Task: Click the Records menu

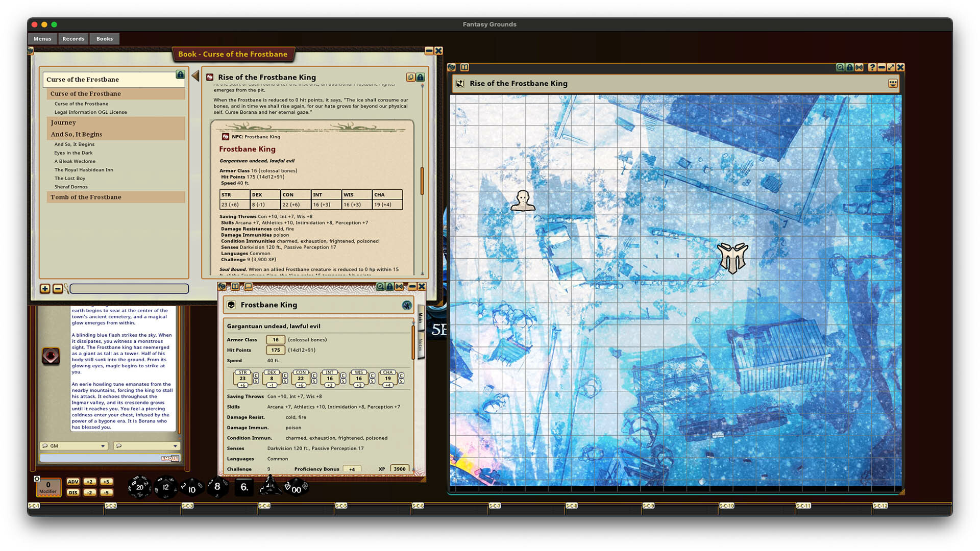Action: tap(73, 39)
